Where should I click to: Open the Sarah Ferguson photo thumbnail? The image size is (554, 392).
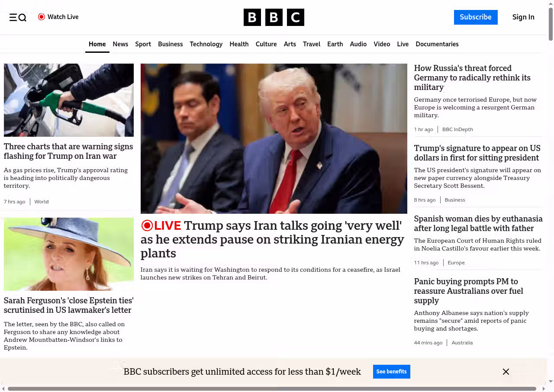[x=69, y=254]
